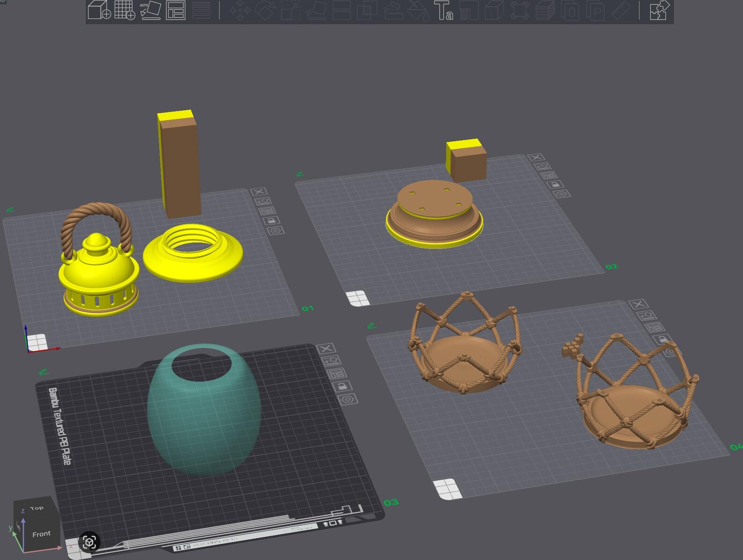Click the Top face of view cube

point(36,508)
